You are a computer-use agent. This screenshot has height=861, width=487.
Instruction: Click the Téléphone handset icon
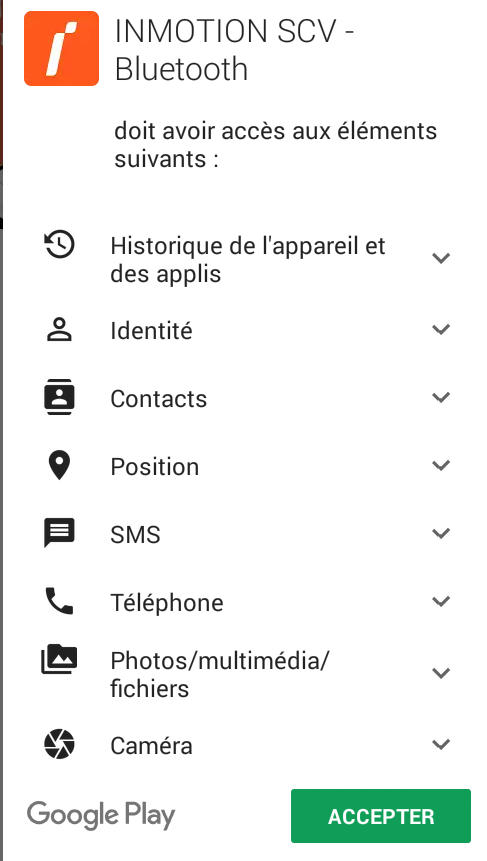click(x=59, y=601)
